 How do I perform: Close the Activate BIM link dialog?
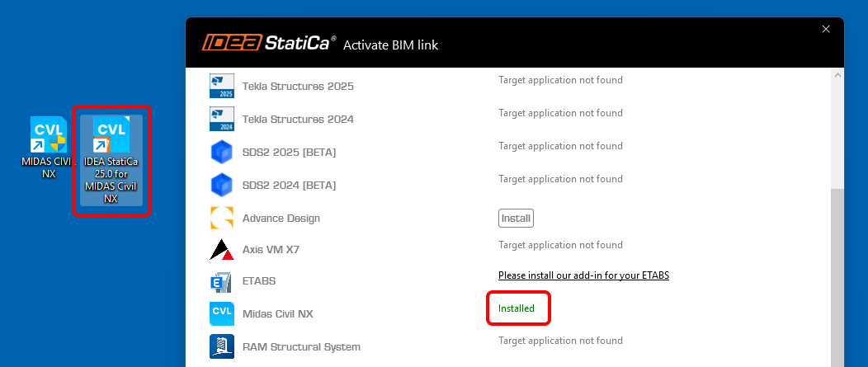coord(825,30)
